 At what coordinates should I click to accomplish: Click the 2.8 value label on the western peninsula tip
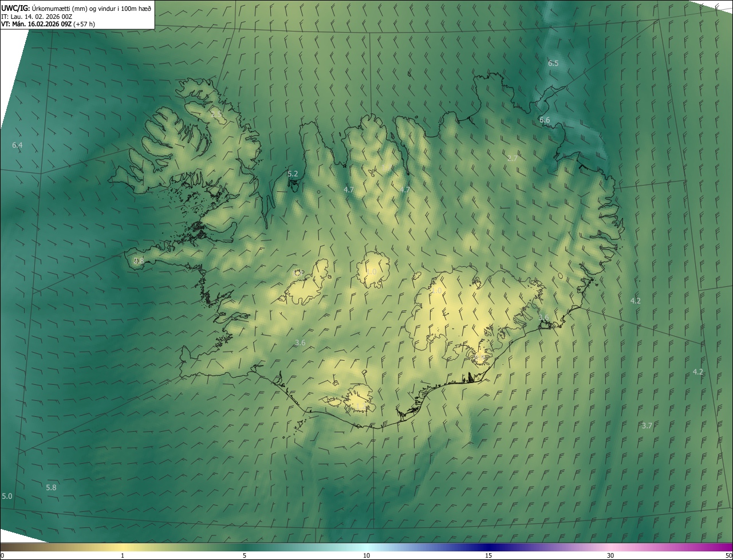pyautogui.click(x=139, y=261)
